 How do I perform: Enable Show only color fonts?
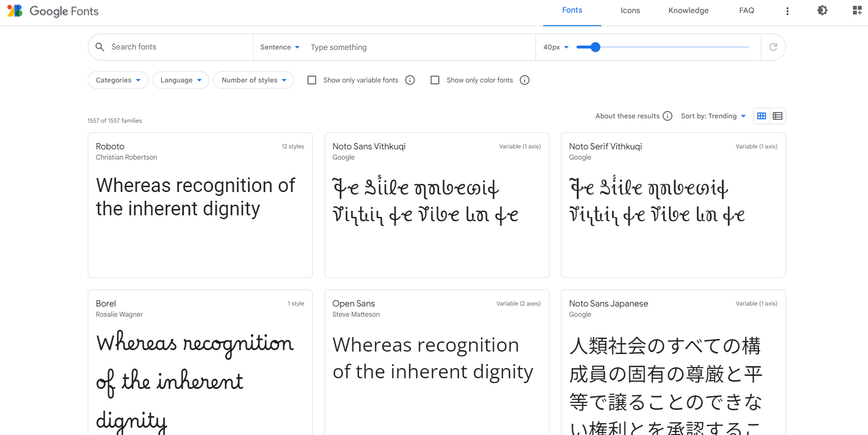(435, 80)
